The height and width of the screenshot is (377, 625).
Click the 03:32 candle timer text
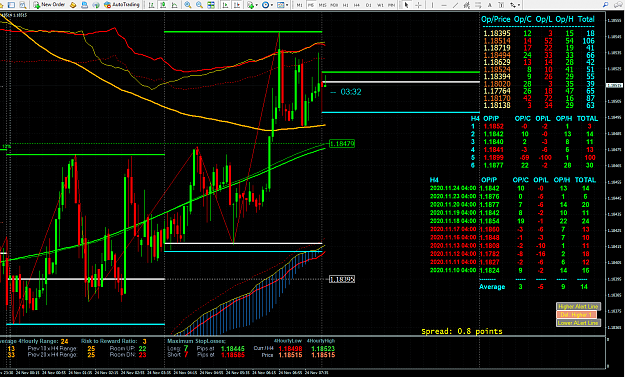pos(351,92)
